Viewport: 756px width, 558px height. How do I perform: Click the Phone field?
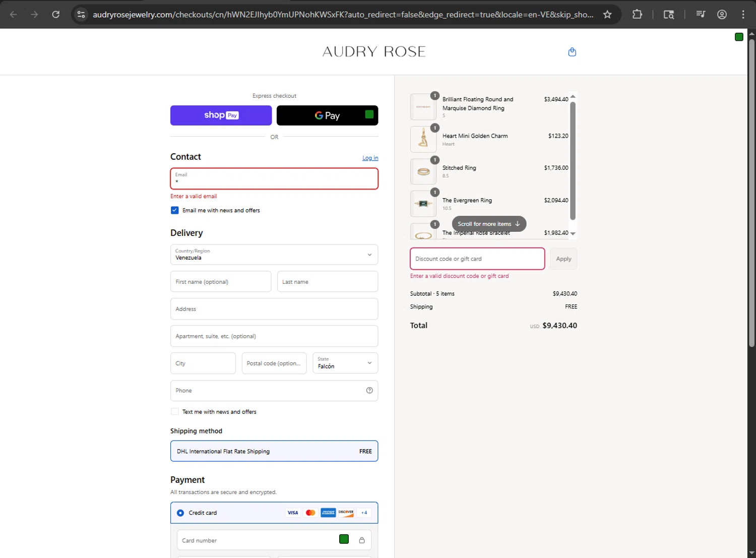click(x=274, y=390)
